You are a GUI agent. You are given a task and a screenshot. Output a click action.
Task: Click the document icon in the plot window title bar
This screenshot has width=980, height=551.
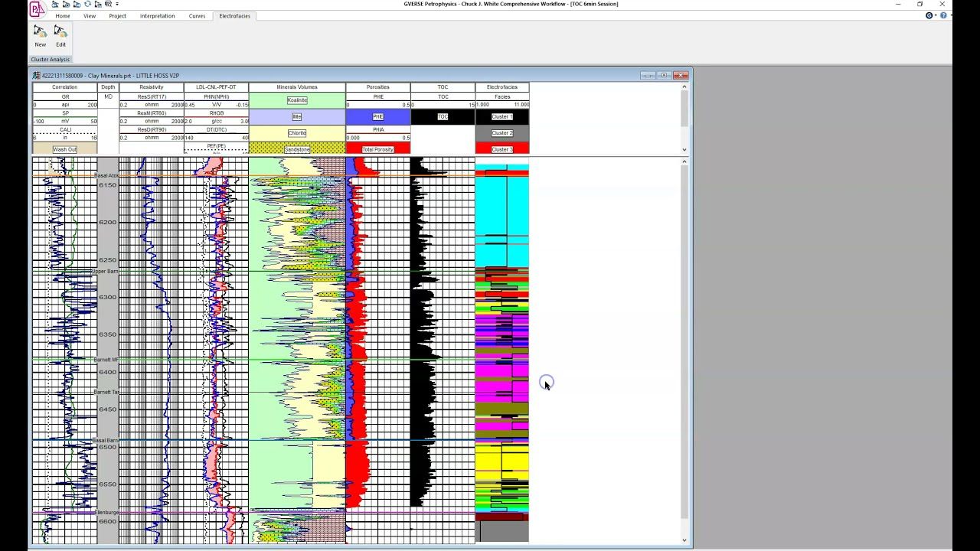pos(35,75)
